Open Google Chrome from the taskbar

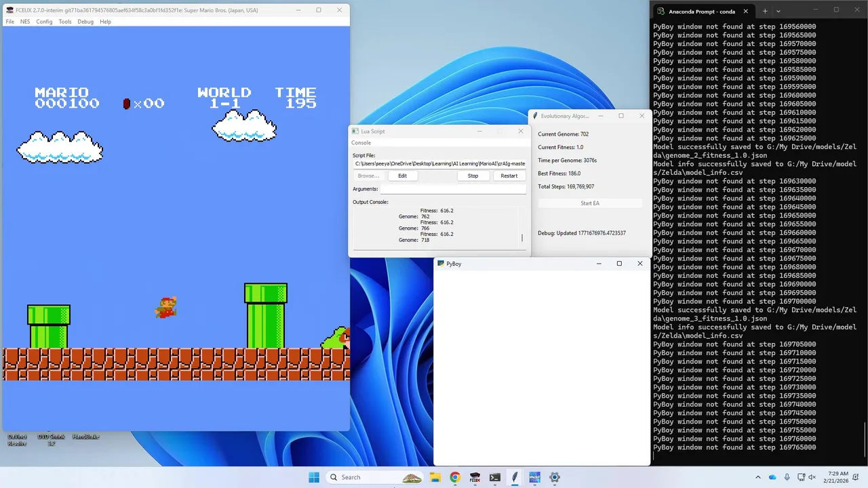point(455,477)
